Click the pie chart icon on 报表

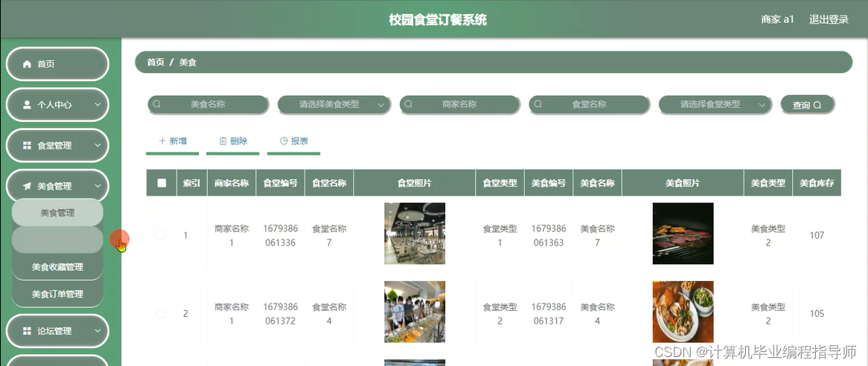(x=284, y=141)
